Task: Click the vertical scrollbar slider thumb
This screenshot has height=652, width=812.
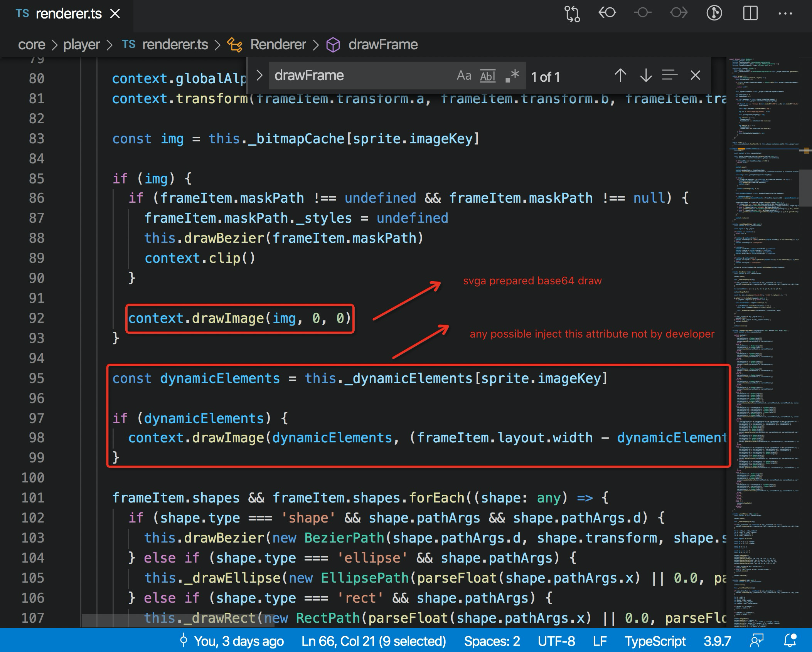Action: (805, 188)
